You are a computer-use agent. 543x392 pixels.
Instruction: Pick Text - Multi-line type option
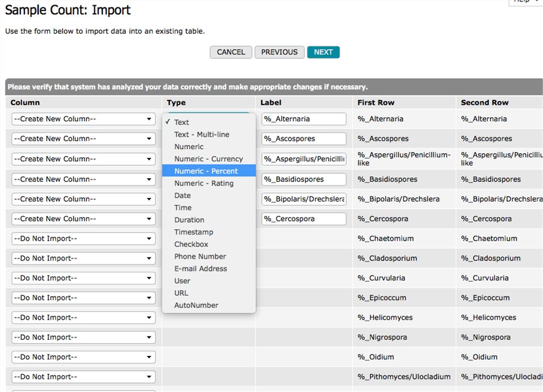[202, 135]
